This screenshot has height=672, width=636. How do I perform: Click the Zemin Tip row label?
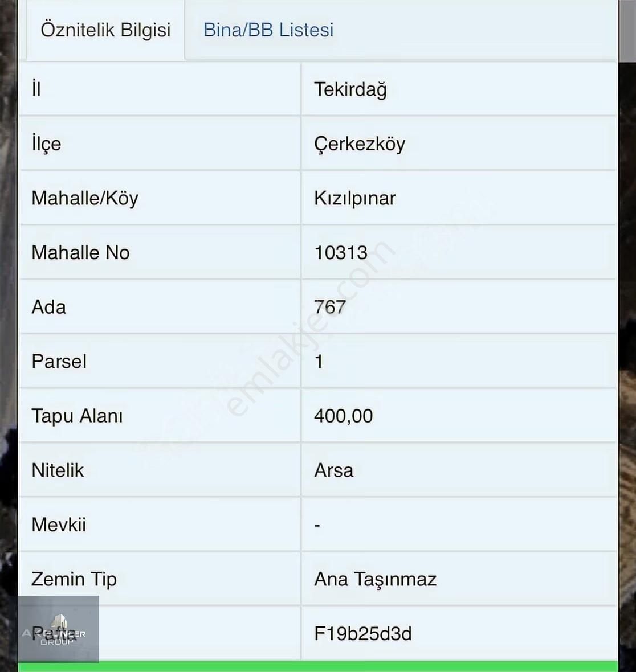point(74,579)
